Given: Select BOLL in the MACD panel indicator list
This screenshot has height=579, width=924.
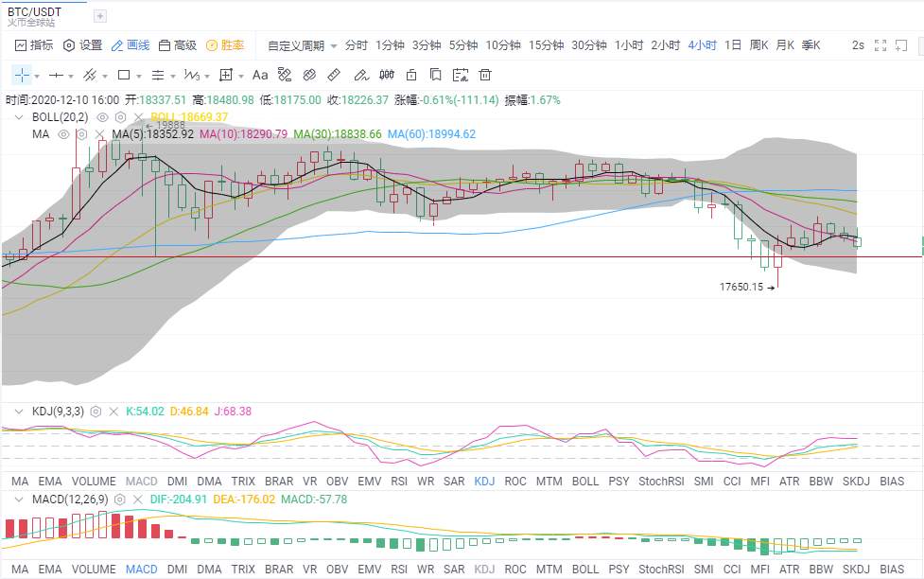Looking at the screenshot, I should click(585, 570).
